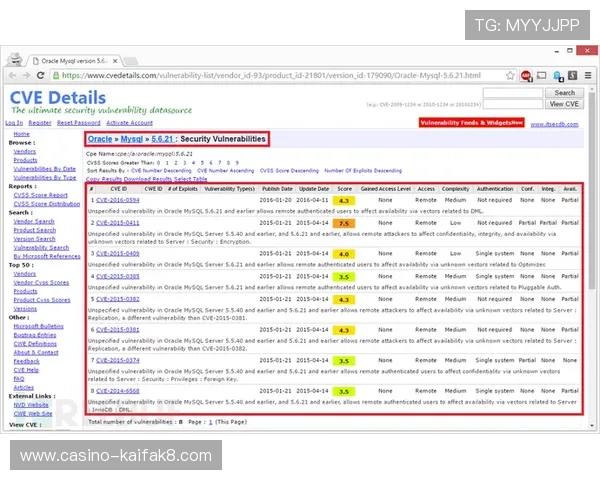Click the browser Forward arrow

(26, 75)
